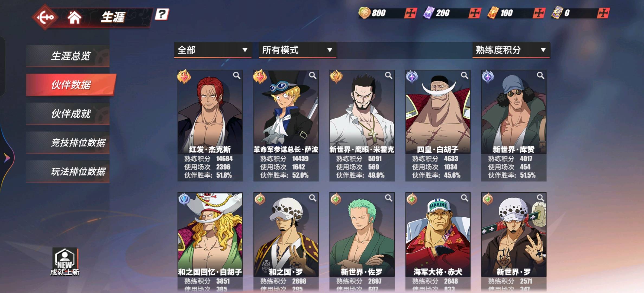This screenshot has height=293, width=644.
Task: Open magnifier on 新世界·佐罗 card
Action: 389,198
